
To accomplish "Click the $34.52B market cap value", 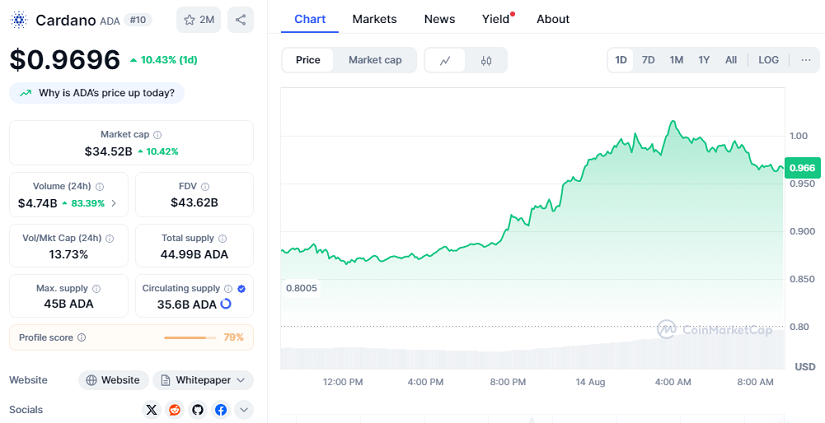I will [108, 152].
